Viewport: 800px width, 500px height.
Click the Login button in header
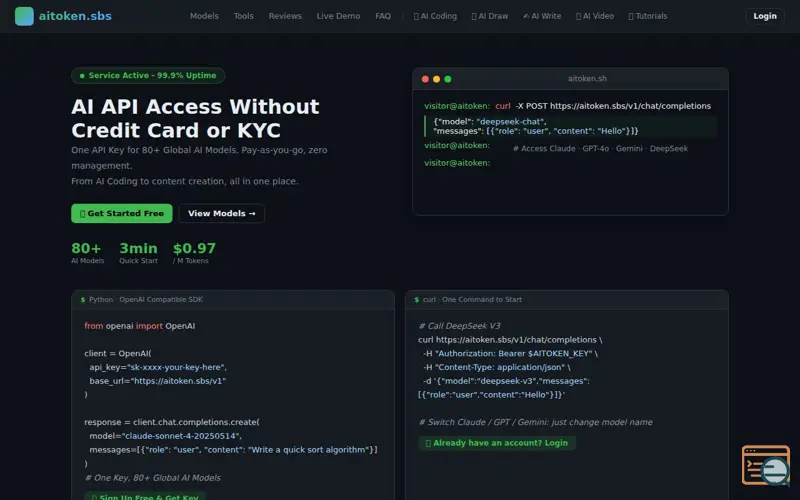pyautogui.click(x=765, y=16)
